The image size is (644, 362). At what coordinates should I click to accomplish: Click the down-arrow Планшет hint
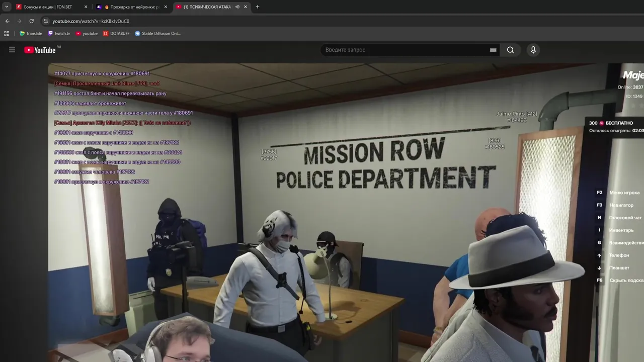(x=613, y=268)
